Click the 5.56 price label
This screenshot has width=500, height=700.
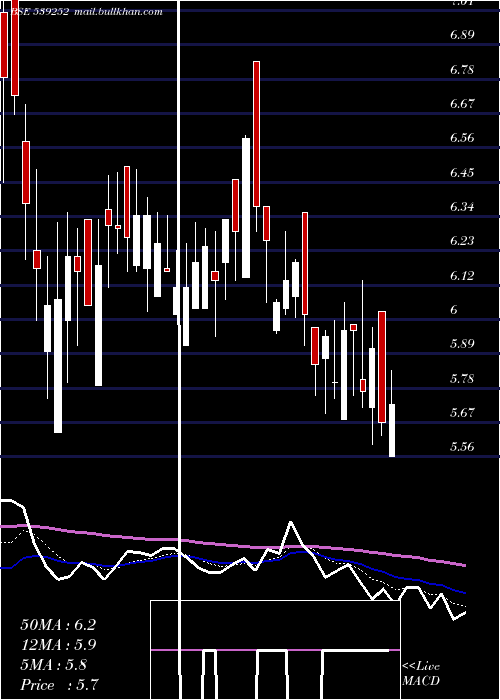pos(462,446)
